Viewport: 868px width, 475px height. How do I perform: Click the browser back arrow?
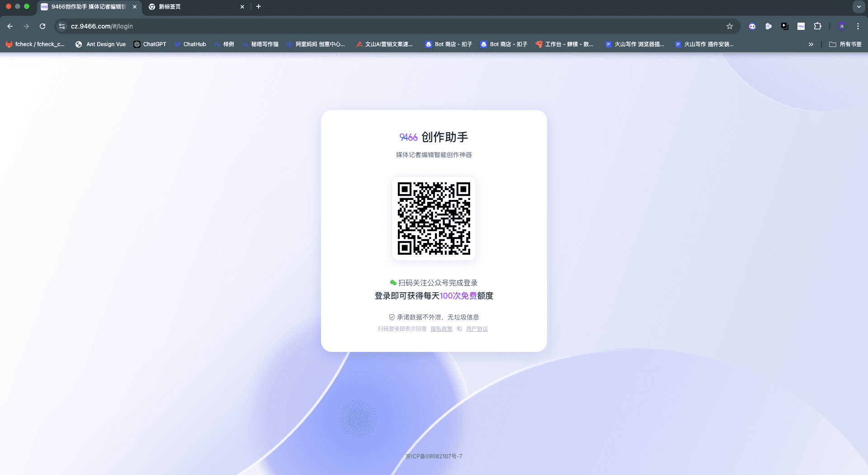pyautogui.click(x=10, y=26)
